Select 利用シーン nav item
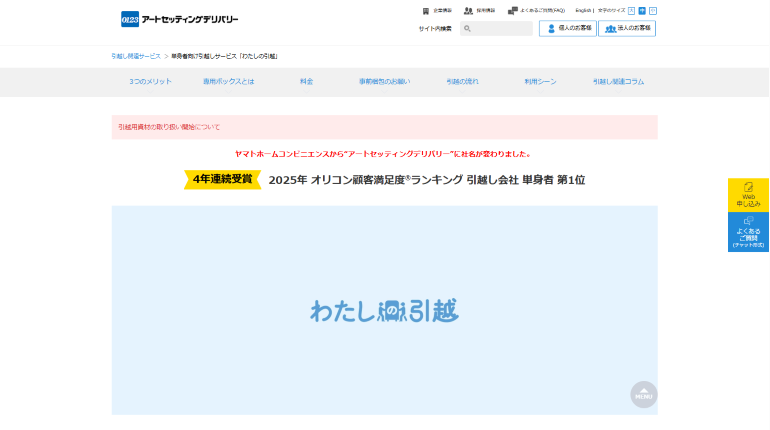 coord(540,81)
